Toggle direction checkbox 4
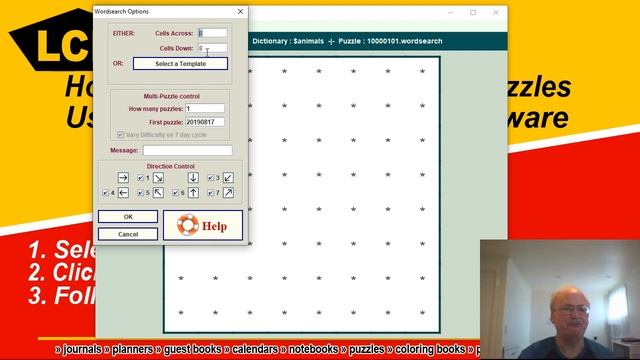This screenshot has height=360, width=640. point(106,193)
